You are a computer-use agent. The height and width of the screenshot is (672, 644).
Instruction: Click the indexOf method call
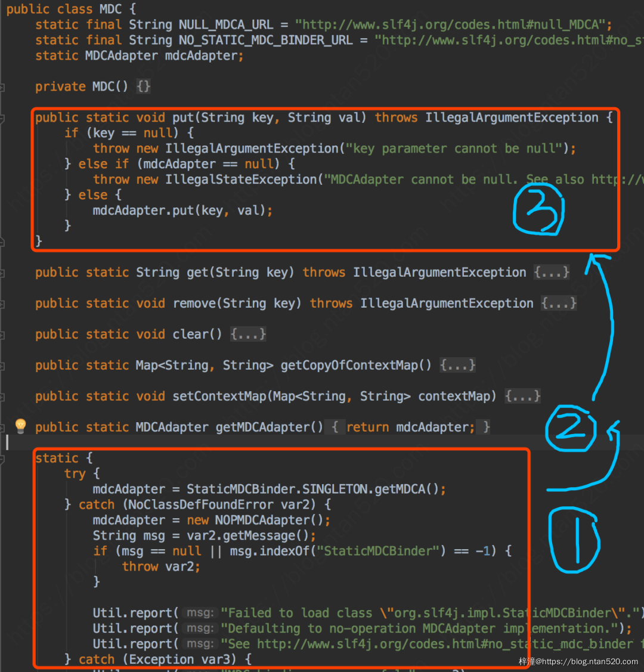point(284,551)
